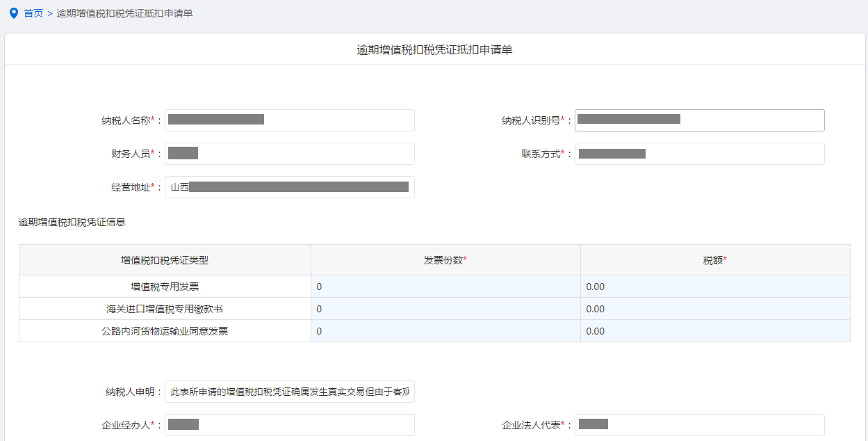Go to 首页 via breadcrumb link
Screen dimensions: 868x441
point(33,13)
